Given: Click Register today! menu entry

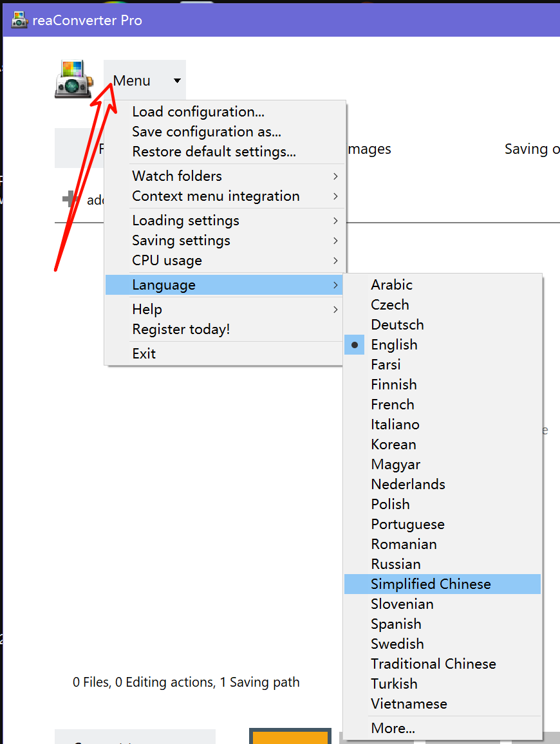Looking at the screenshot, I should click(x=224, y=330).
